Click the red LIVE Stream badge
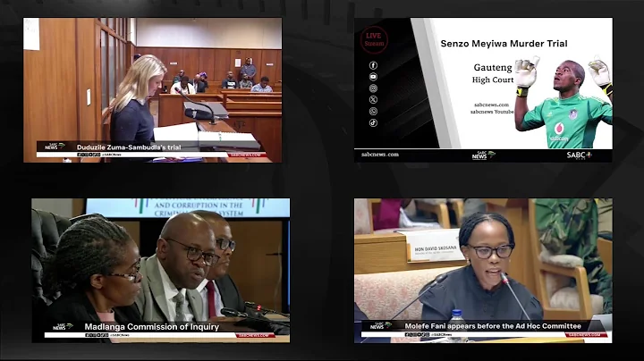The height and width of the screenshot is (361, 644). pos(374,39)
